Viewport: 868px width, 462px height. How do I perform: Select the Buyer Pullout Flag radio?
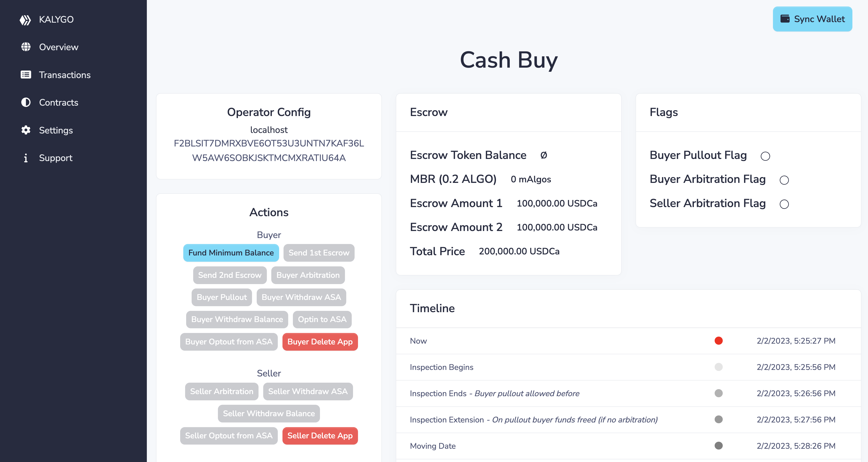coord(765,156)
